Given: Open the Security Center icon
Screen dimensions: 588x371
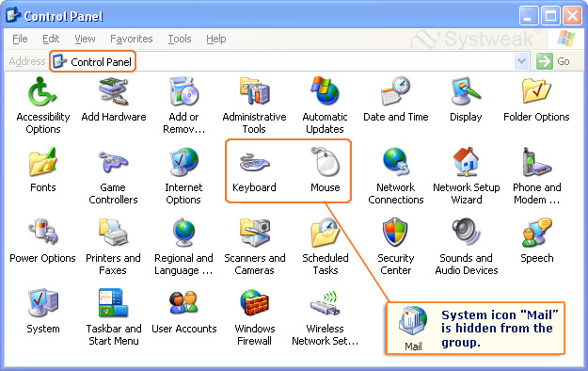Looking at the screenshot, I should click(x=396, y=233).
